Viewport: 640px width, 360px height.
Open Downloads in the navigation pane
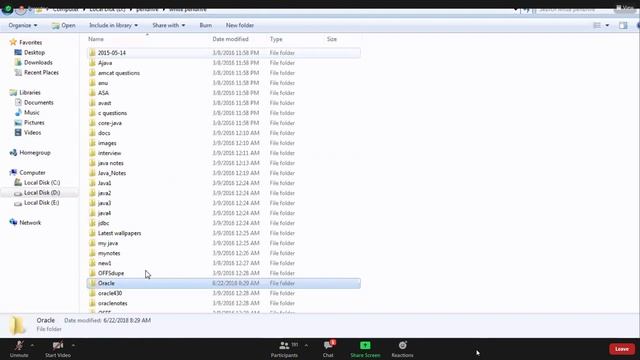pyautogui.click(x=33, y=62)
